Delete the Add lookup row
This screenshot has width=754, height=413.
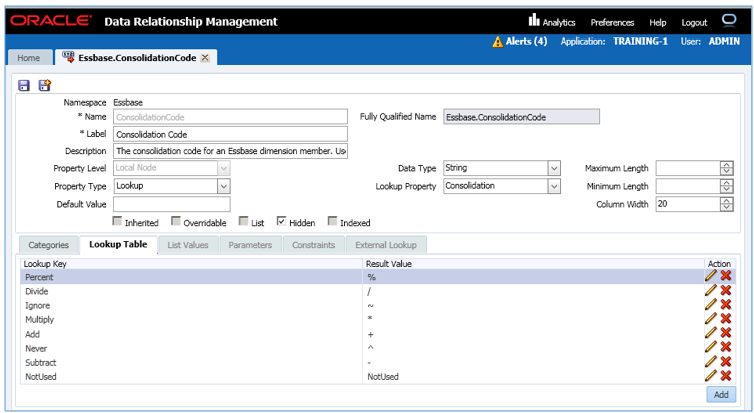point(726,333)
